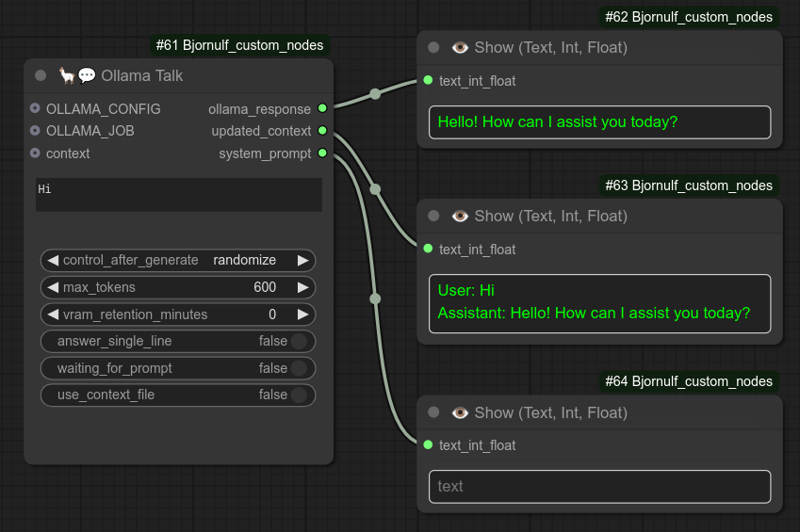
Task: Click the collapse dot on Ollama Talk node
Action: pos(41,75)
